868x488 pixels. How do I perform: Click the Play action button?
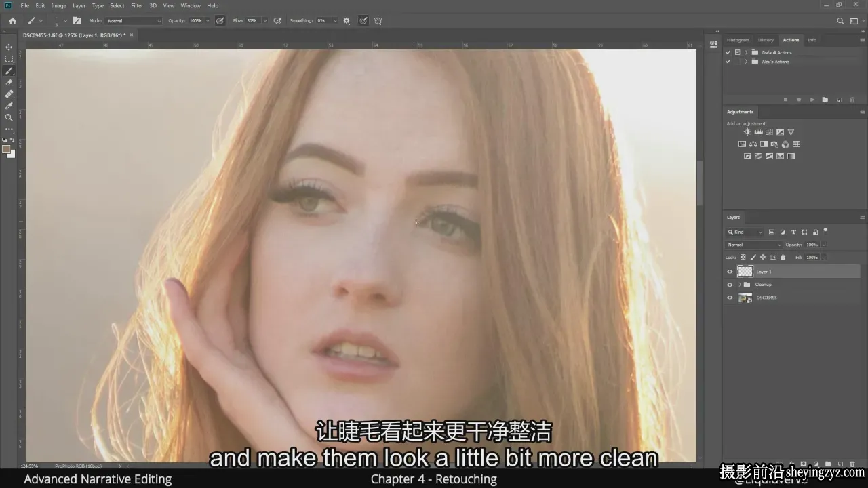(x=812, y=100)
